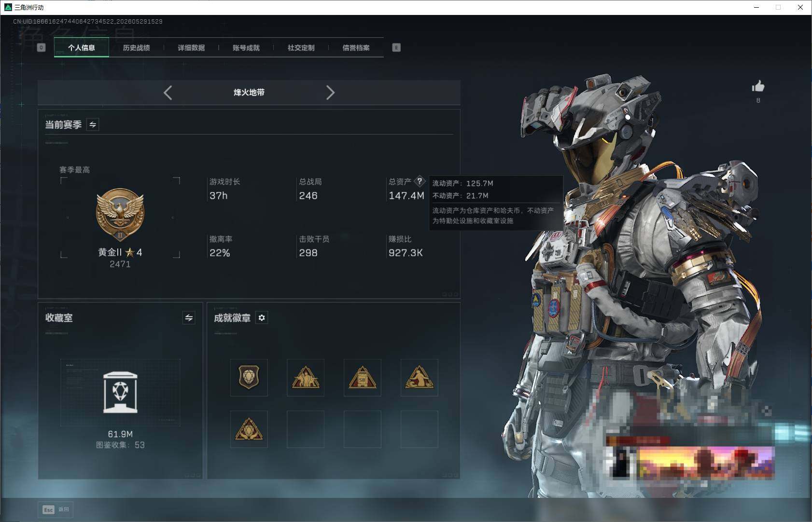Open the 成就徽章 gear settings
Image resolution: width=812 pixels, height=522 pixels.
click(262, 317)
